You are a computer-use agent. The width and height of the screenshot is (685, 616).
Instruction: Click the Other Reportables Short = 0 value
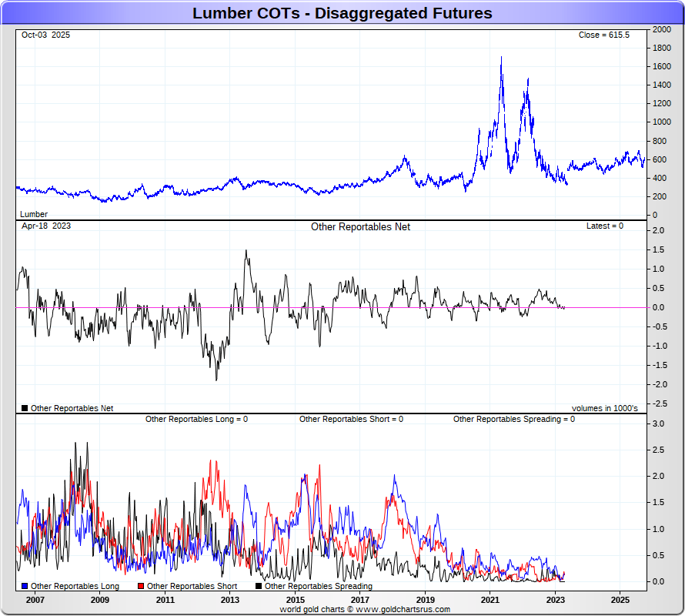click(x=351, y=420)
